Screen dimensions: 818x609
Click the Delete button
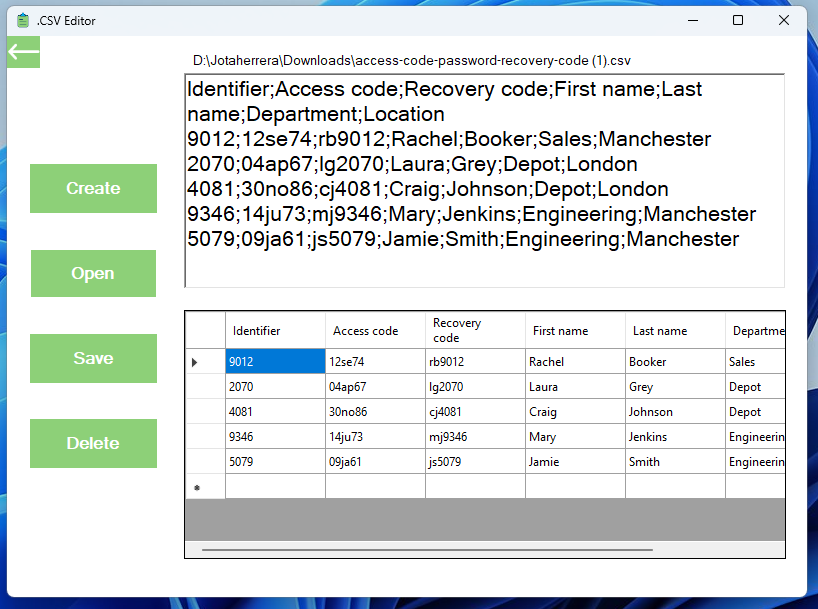[x=93, y=444]
